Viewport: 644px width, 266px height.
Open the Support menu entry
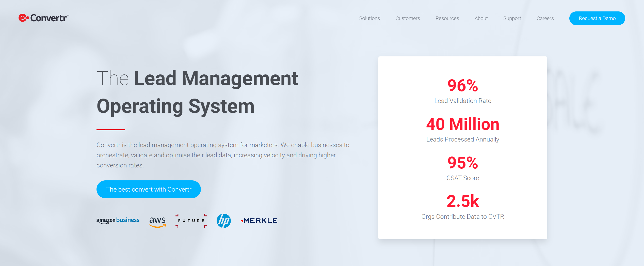point(512,18)
